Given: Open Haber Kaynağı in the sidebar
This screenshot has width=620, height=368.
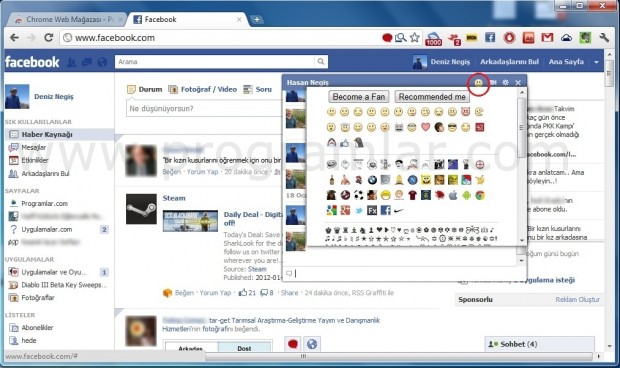Looking at the screenshot, I should (x=59, y=134).
